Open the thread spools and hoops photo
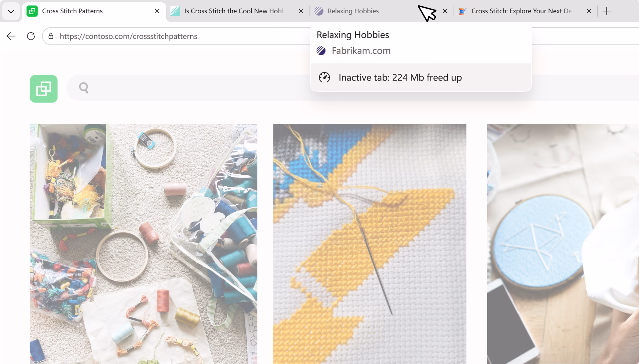Screen dimensions: 639x364 coord(143,244)
